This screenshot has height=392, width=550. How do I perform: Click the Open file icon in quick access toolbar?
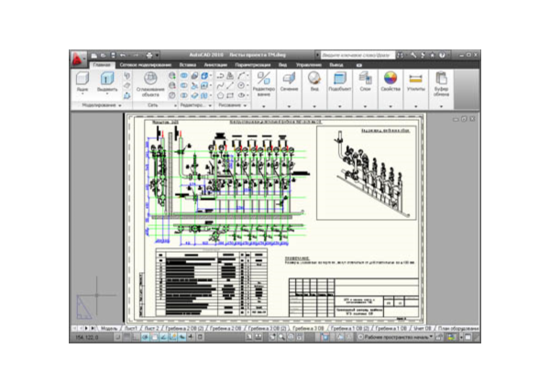point(103,55)
